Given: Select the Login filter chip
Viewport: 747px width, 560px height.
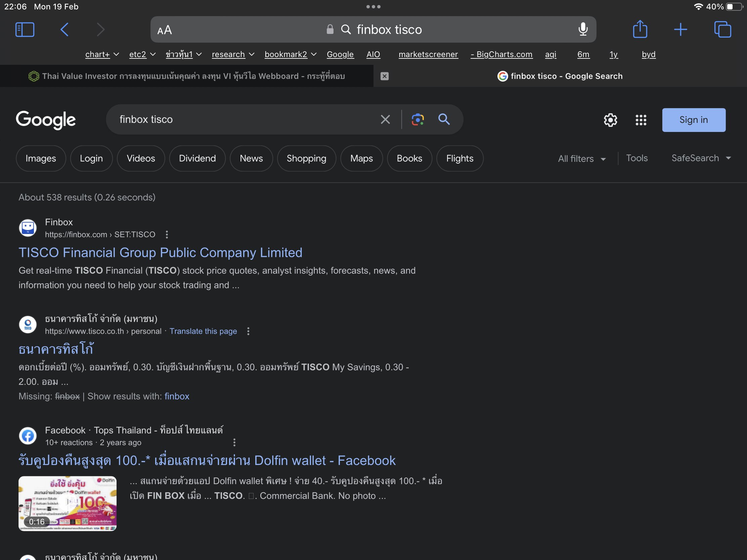Looking at the screenshot, I should tap(91, 159).
